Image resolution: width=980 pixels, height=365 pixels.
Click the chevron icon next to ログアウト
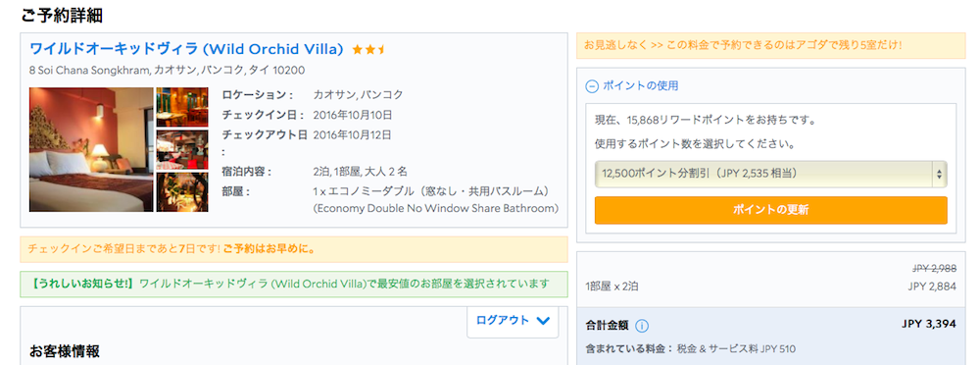coord(543,321)
